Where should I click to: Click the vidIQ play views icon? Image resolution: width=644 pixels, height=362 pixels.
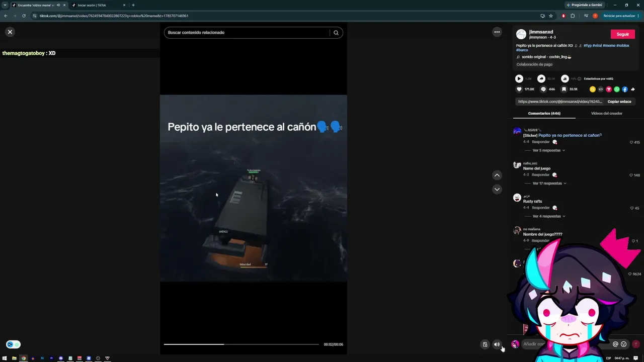(519, 78)
